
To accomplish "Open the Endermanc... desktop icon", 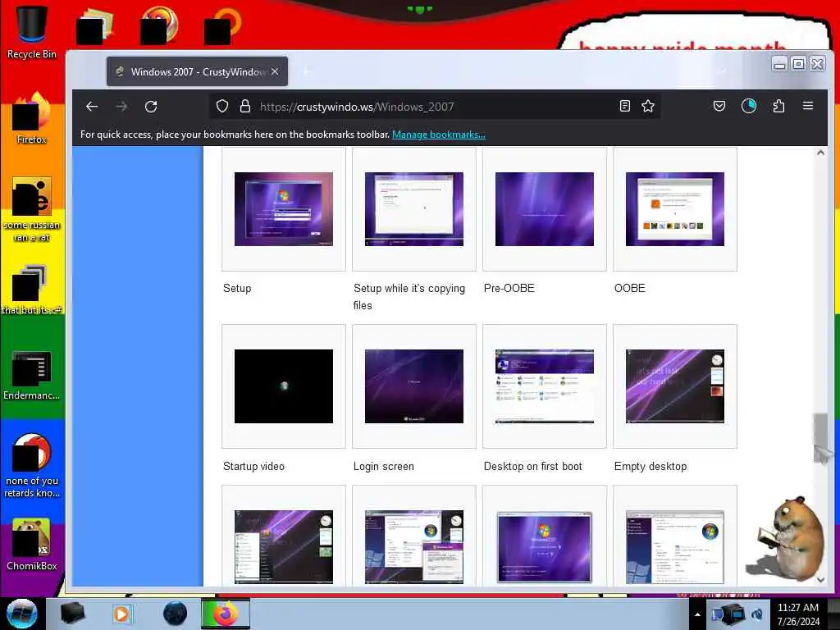I will [x=32, y=375].
